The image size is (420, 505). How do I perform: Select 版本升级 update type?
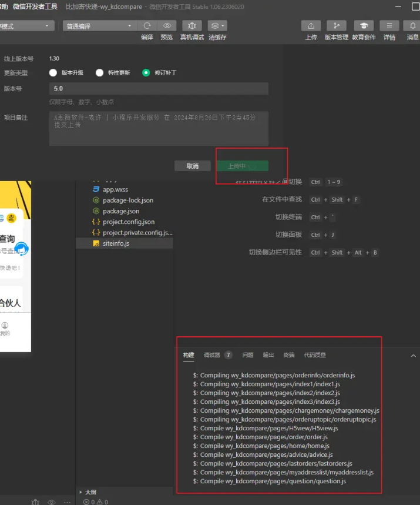[53, 73]
